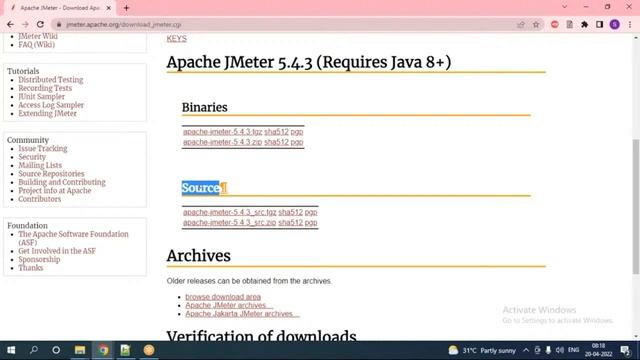The height and width of the screenshot is (360, 640).
Task: Click the Source heading anchor pilcrow
Action: coord(224,188)
